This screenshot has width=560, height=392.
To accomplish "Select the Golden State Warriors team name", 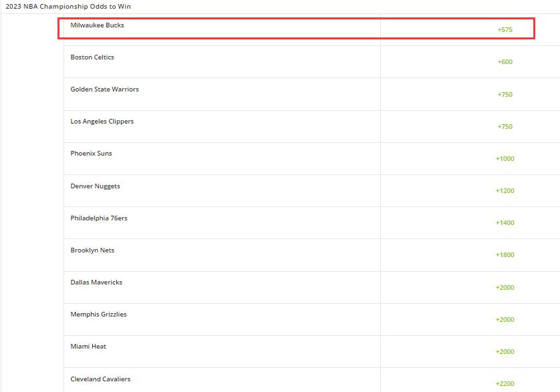I will pyautogui.click(x=105, y=89).
